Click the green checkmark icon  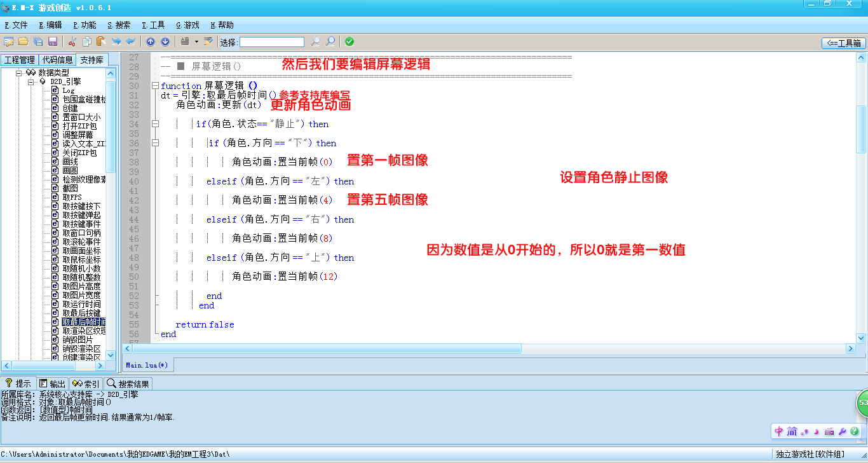349,42
